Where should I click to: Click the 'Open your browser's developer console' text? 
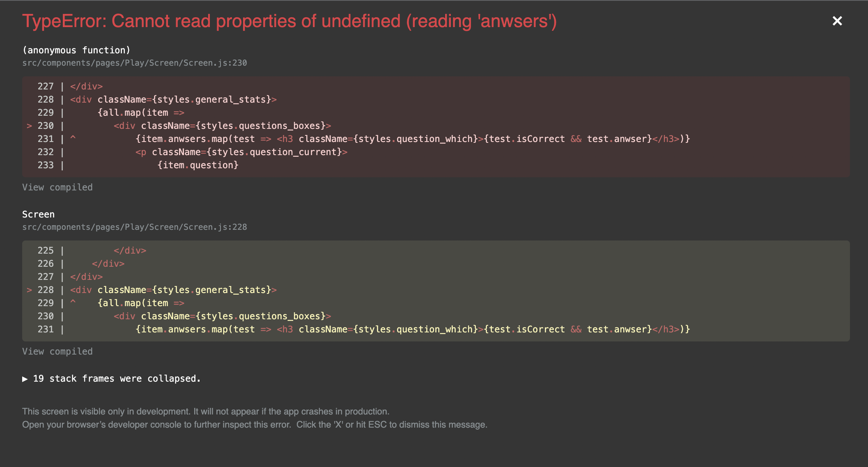[157, 425]
